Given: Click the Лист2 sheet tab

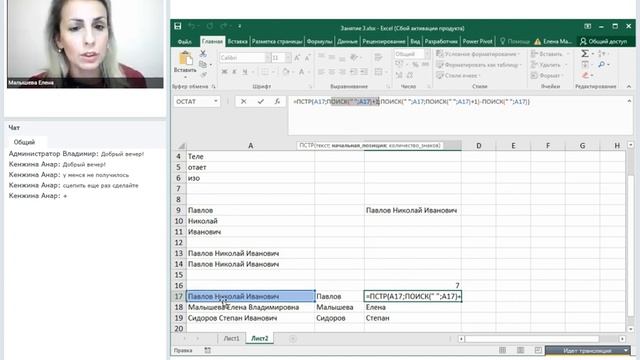Looking at the screenshot, I should pyautogui.click(x=260, y=338).
